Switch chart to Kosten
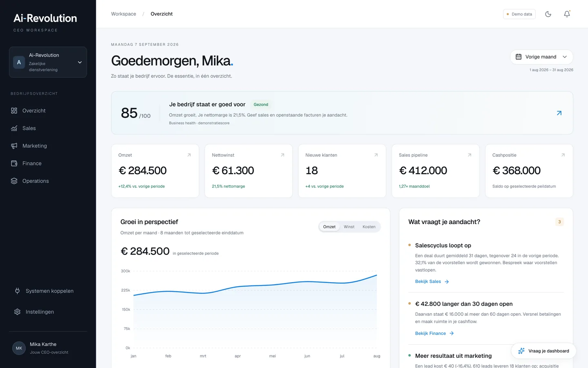The image size is (588, 368). [x=369, y=227]
